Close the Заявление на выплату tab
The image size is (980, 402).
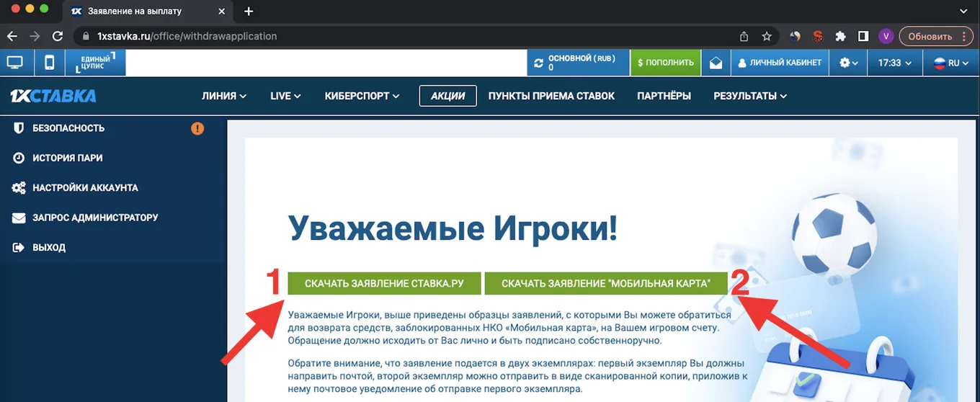220,12
